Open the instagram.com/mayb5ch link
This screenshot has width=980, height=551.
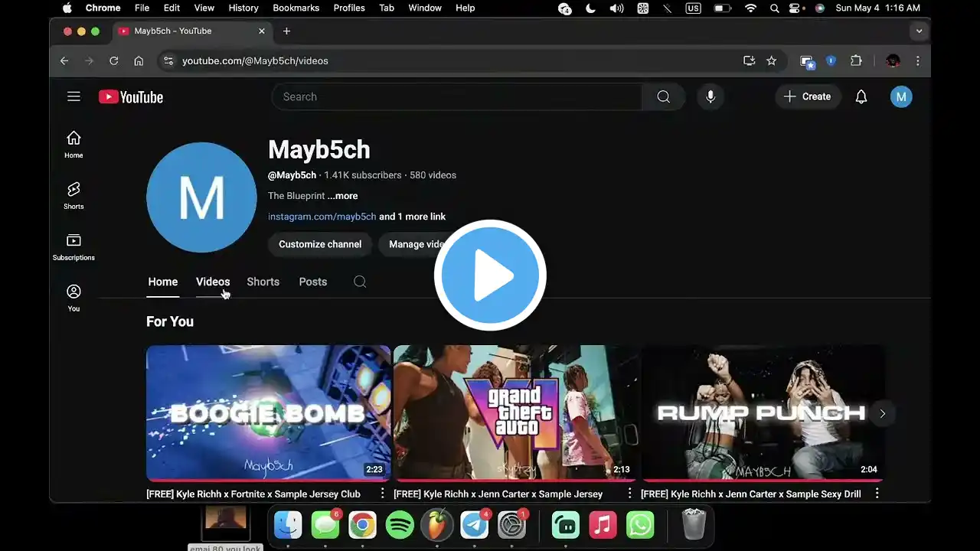pos(322,217)
